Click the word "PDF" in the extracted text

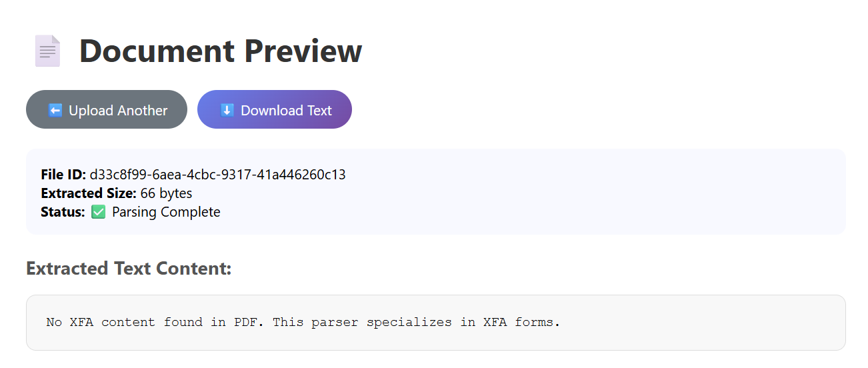coord(248,323)
